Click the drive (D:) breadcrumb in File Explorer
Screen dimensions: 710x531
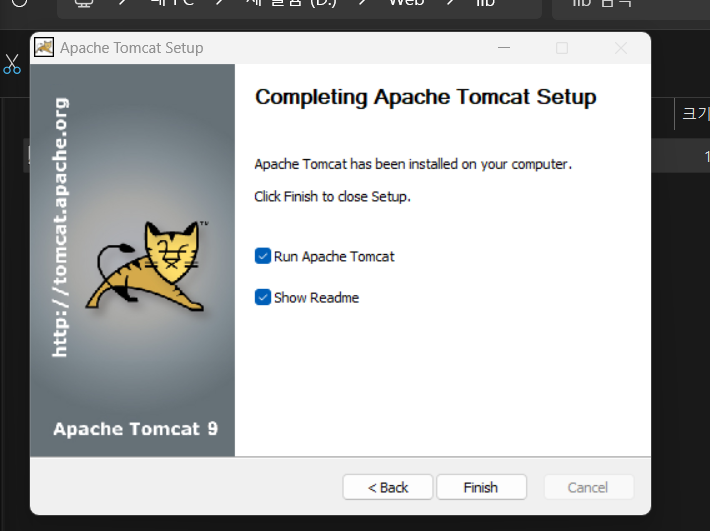(291, 3)
